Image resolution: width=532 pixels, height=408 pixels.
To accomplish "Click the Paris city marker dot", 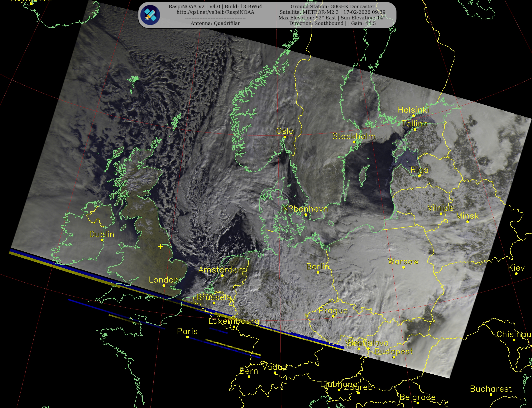I will tap(187, 337).
